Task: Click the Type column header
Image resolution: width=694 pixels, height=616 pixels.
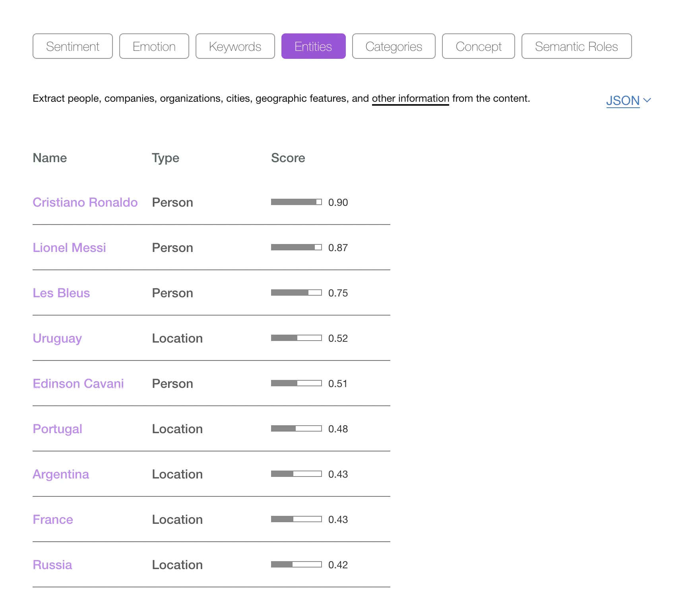Action: tap(166, 158)
